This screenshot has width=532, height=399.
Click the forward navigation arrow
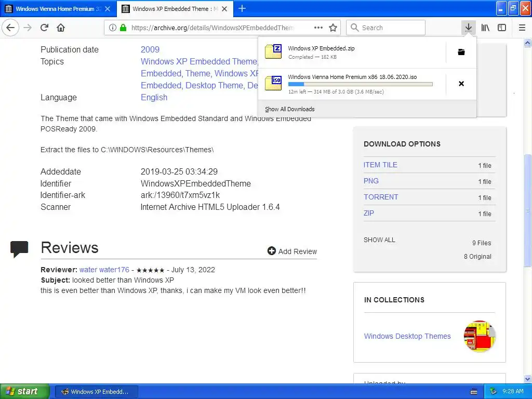tap(28, 28)
